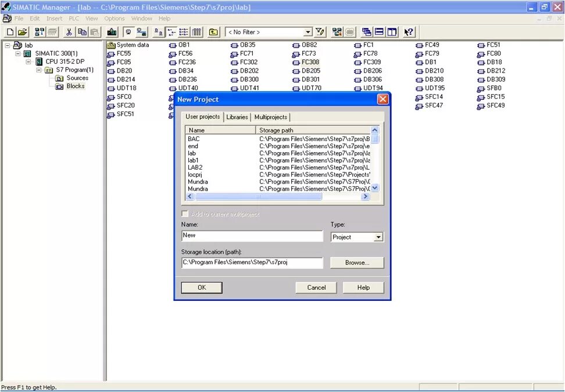
Task: Switch to the Libraries tab
Action: (x=237, y=117)
